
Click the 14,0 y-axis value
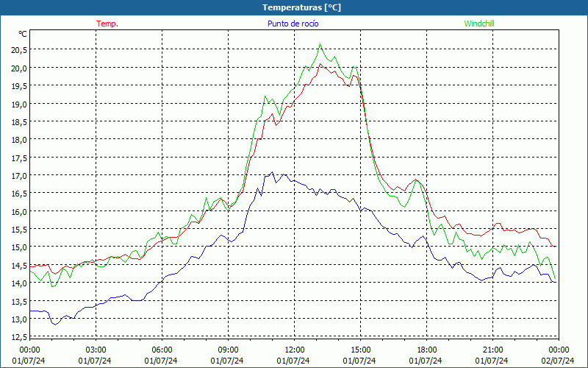click(x=18, y=283)
